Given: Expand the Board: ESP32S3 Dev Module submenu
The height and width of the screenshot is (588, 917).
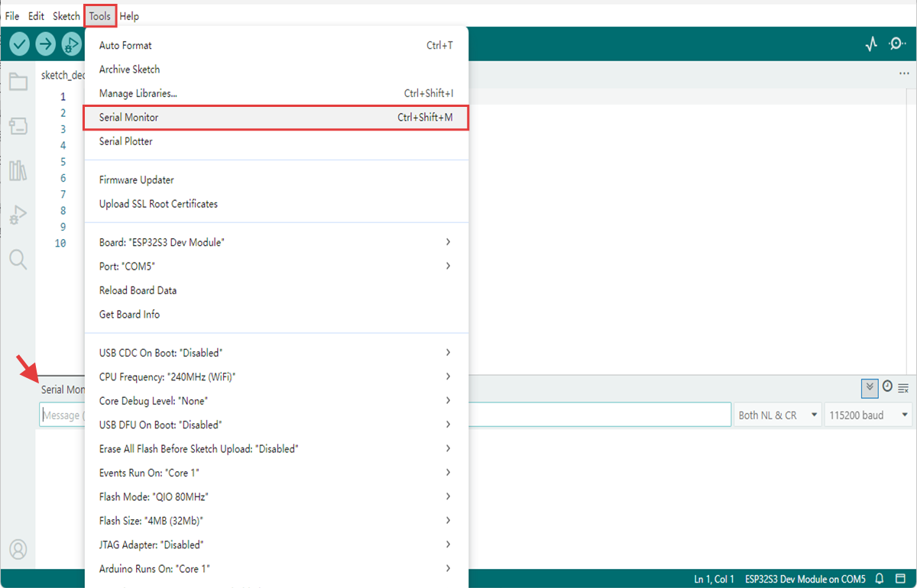Looking at the screenshot, I should (276, 242).
